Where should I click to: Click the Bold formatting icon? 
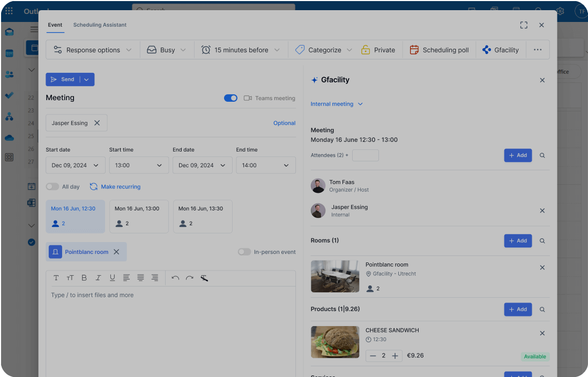[x=84, y=278]
